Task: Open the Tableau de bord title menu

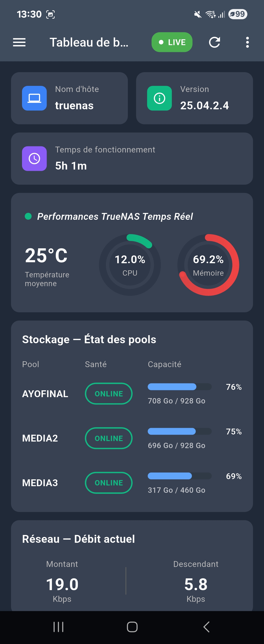Action: [x=89, y=42]
